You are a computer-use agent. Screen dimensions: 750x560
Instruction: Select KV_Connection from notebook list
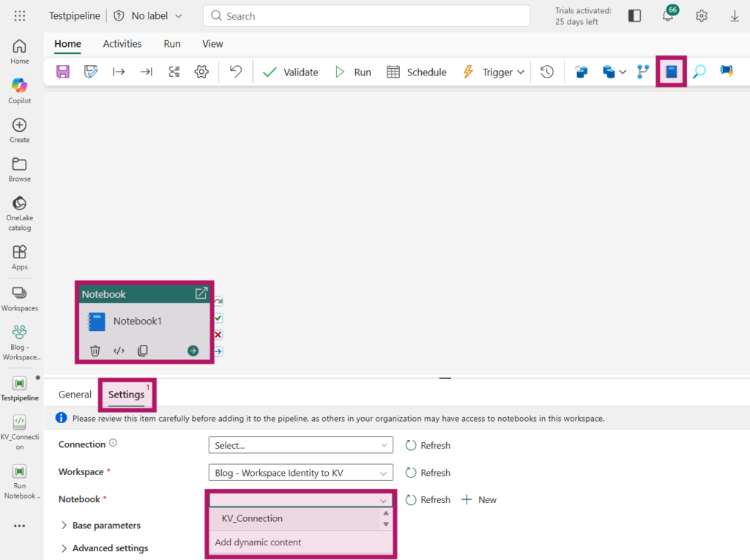pyautogui.click(x=252, y=518)
